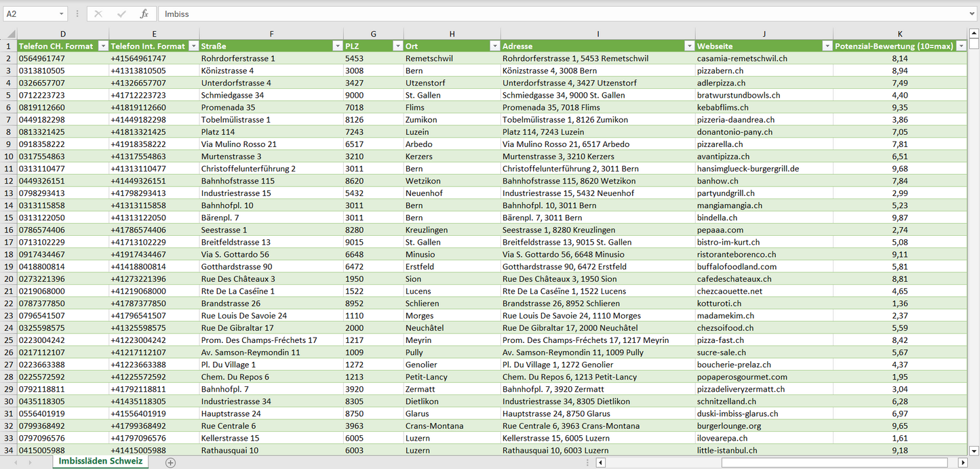The width and height of the screenshot is (980, 469).
Task: Expand the formula bar with chevron
Action: (973, 14)
